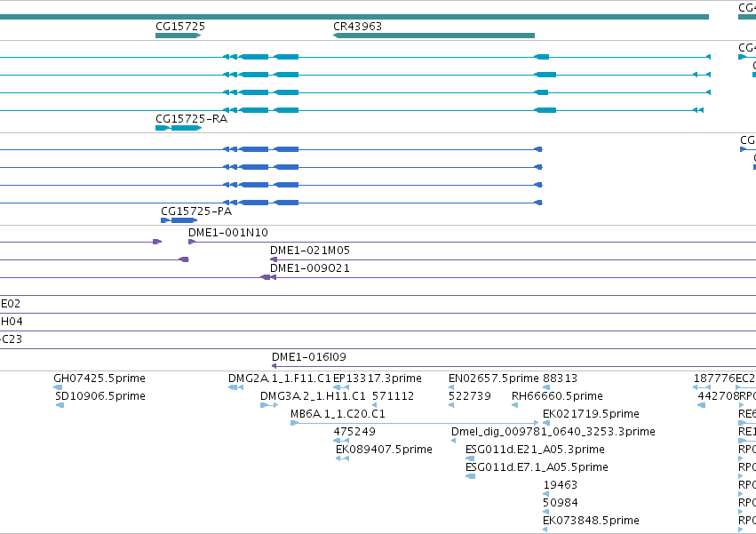Click the DMG3A.2_1.H11.C1 label
The image size is (756, 534).
click(x=313, y=396)
